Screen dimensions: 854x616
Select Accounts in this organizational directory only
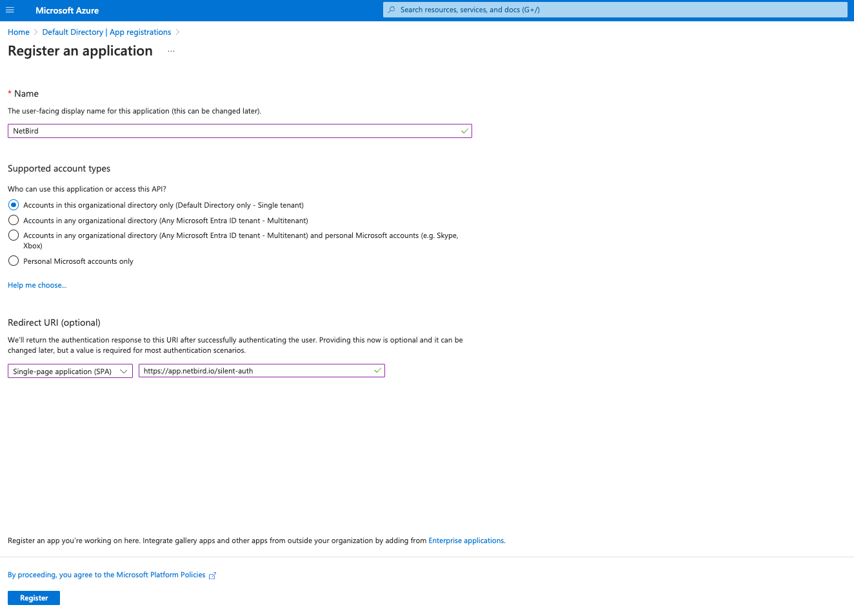click(x=14, y=204)
